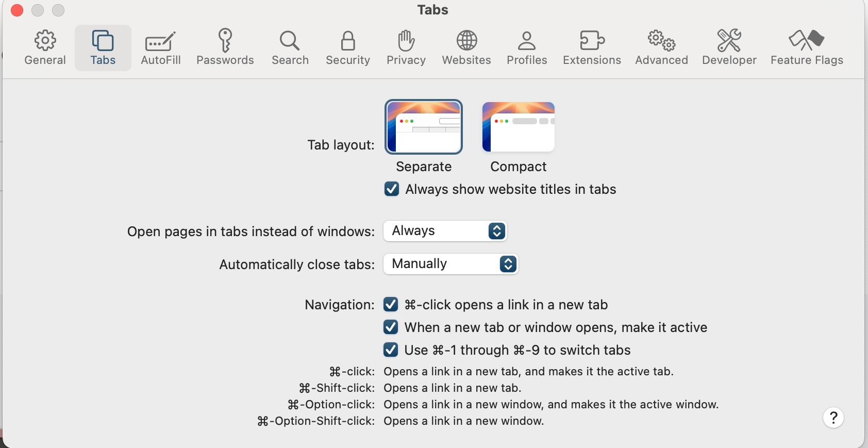
Task: Click the Help question mark button
Action: (x=833, y=418)
